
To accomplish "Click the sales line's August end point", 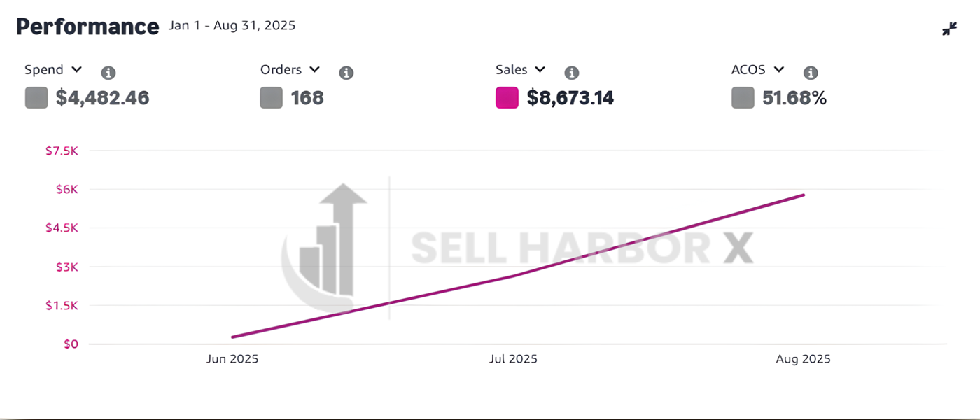I will (x=804, y=195).
